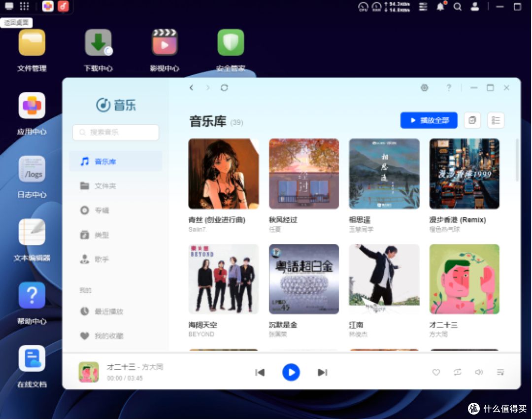Open the 沉默是金 album cover

(304, 279)
